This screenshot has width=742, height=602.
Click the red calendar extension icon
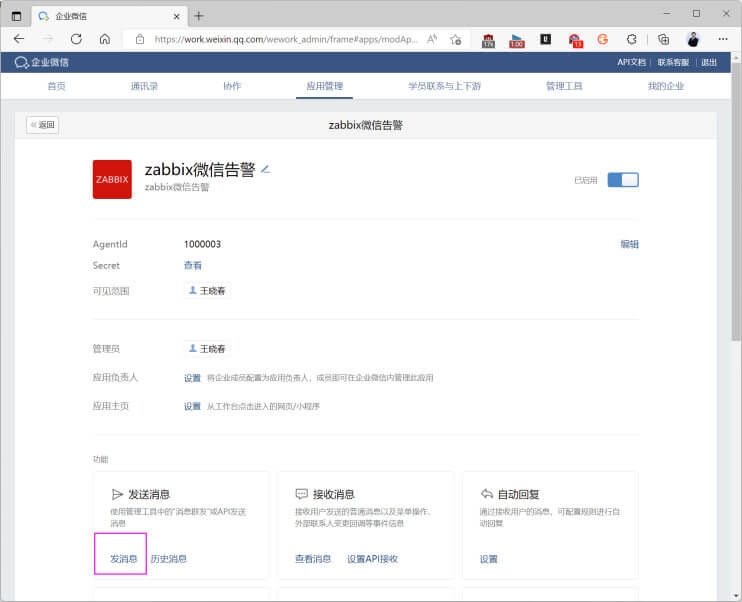488,40
